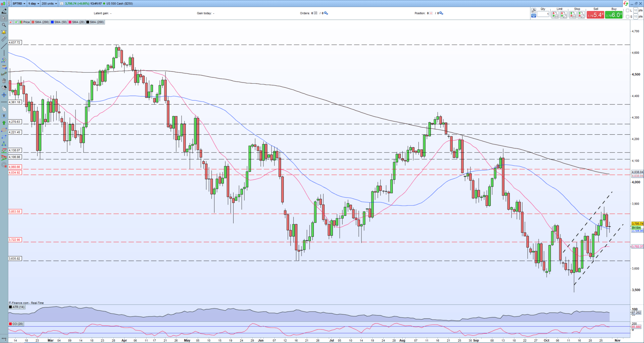Viewport: 644px width, 343px height.
Task: Click the copy objects icon
Action: (4, 109)
